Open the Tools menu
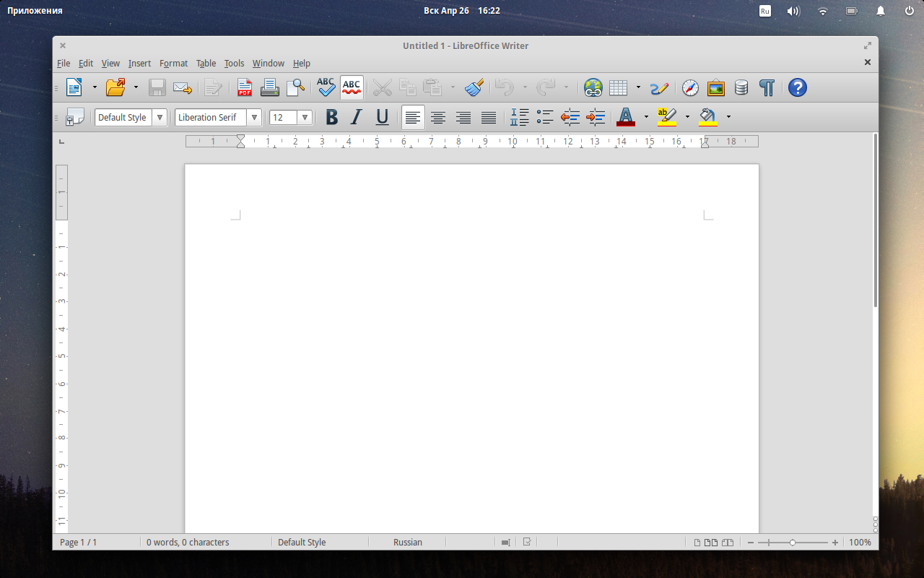Viewport: 924px width, 578px height. tap(234, 64)
